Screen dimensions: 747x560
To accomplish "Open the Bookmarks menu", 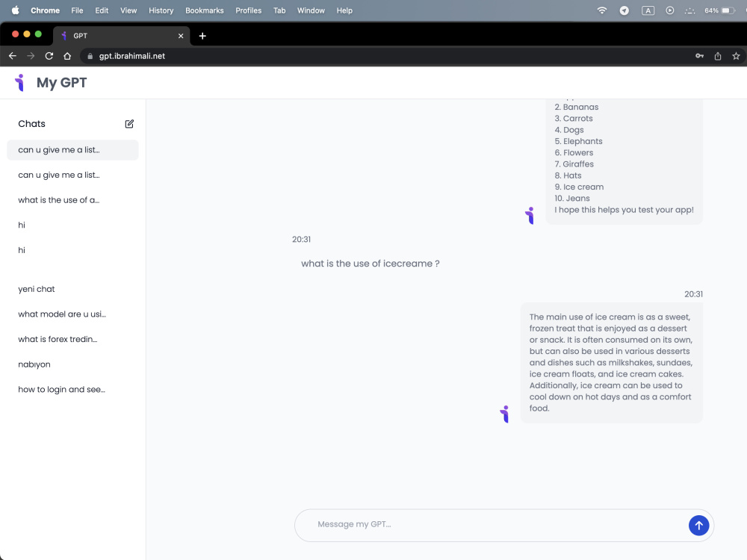I will [204, 10].
